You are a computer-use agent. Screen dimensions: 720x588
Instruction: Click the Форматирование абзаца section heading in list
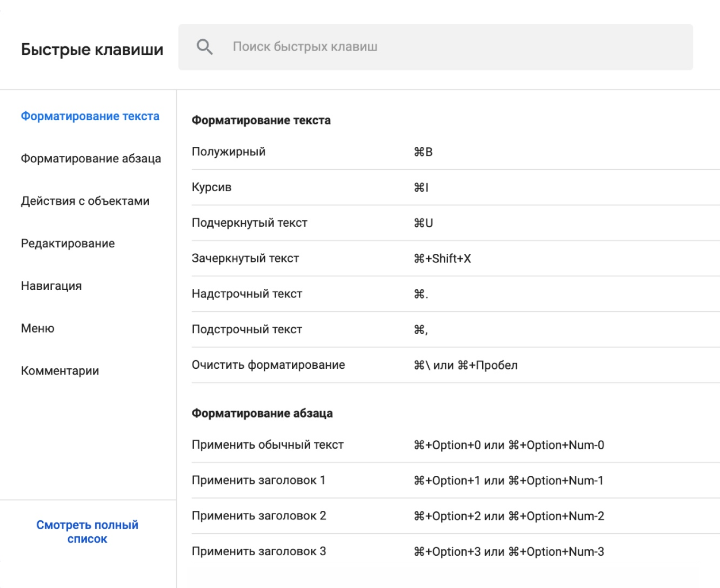pyautogui.click(x=262, y=413)
